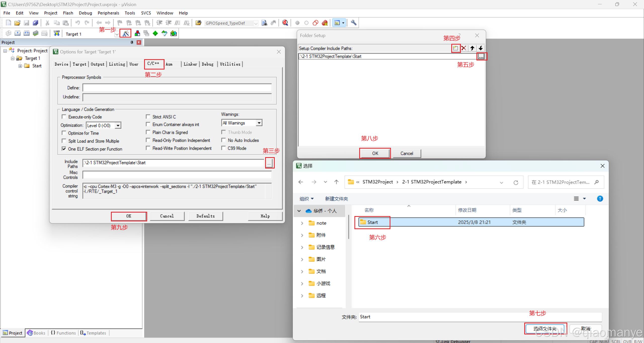Screen dimensions: 644x343
Task: Check the Strict ANSI C option
Action: tap(148, 117)
